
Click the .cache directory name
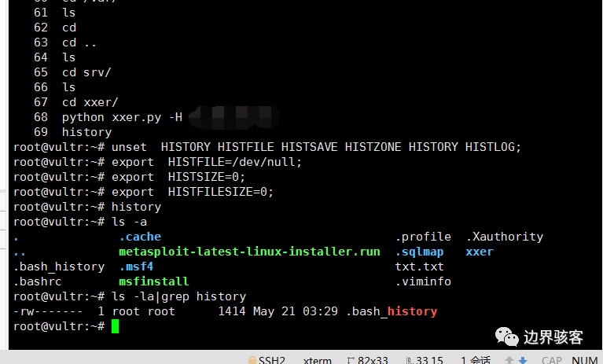point(140,237)
